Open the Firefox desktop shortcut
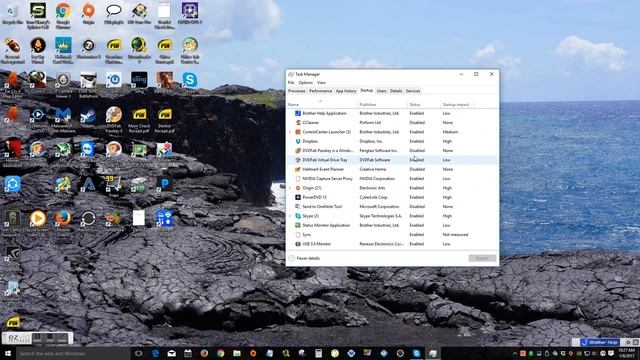 click(63, 222)
